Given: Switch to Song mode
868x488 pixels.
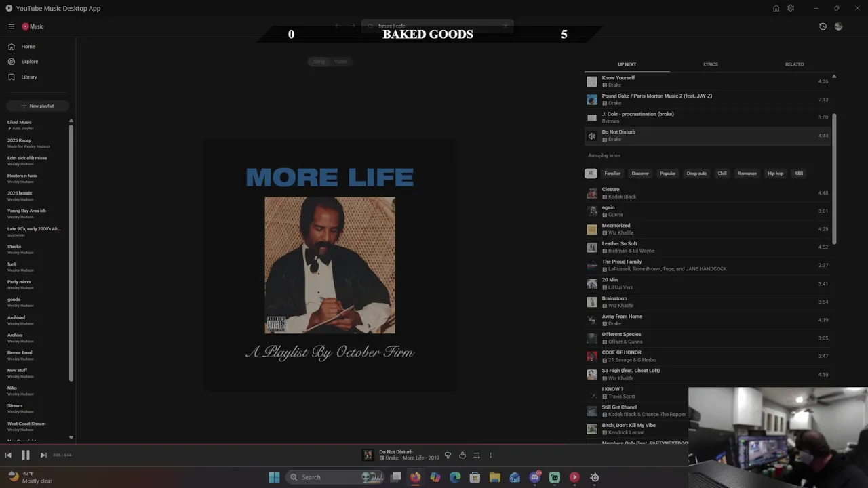Looking at the screenshot, I should (319, 62).
